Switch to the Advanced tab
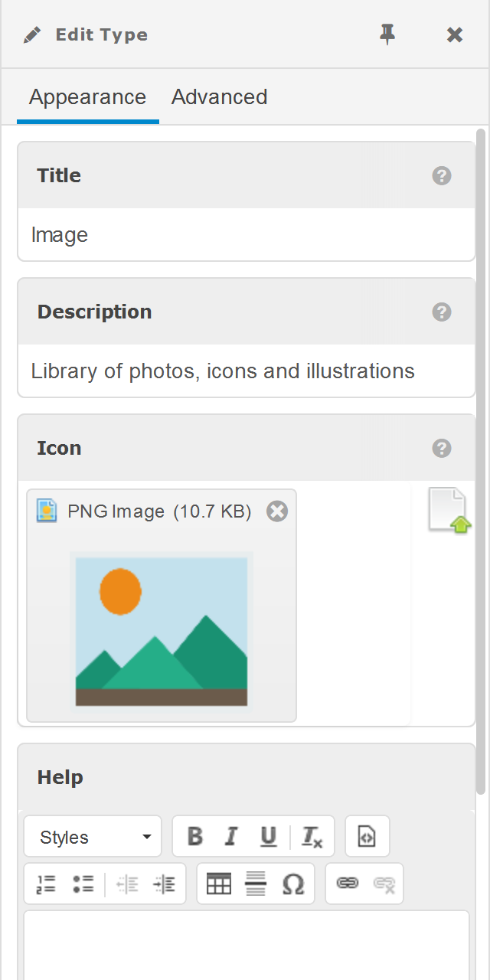 coord(219,97)
